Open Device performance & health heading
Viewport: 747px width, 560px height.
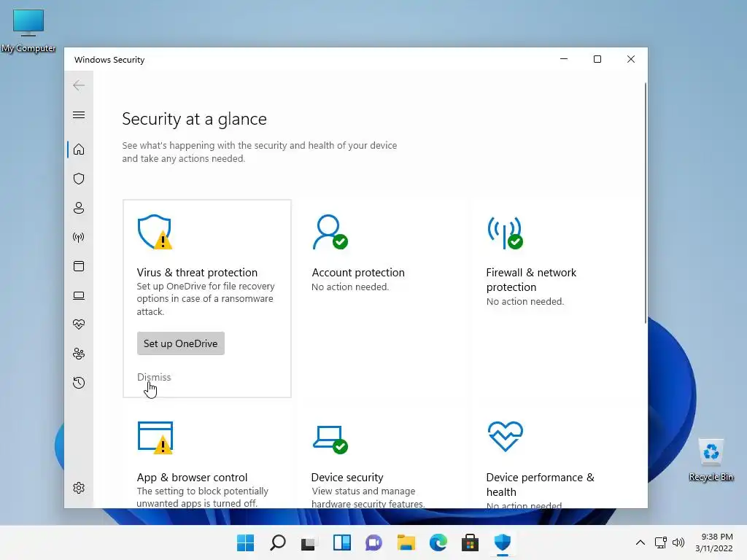pos(541,484)
